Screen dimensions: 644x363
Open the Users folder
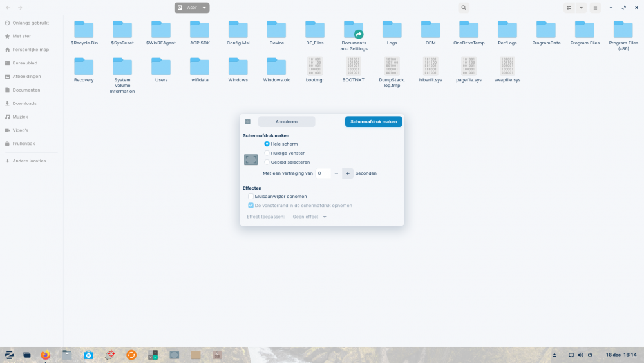coord(161,70)
